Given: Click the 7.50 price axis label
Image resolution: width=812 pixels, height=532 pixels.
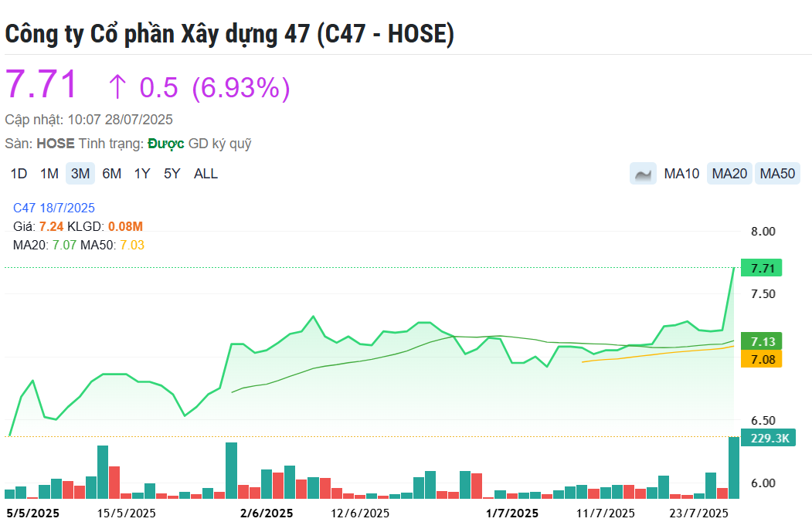Looking at the screenshot, I should [x=763, y=294].
